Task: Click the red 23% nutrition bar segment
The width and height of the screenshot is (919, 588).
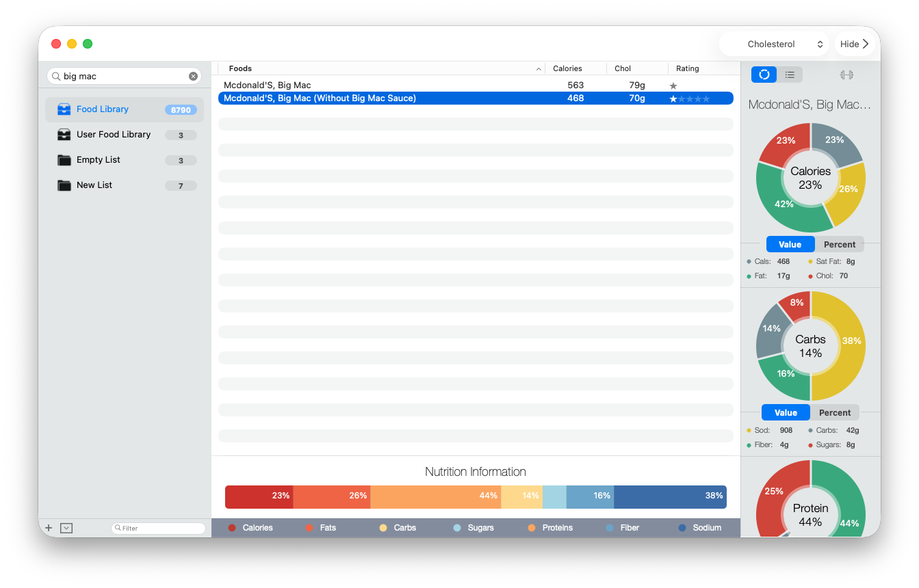Action: click(x=259, y=497)
